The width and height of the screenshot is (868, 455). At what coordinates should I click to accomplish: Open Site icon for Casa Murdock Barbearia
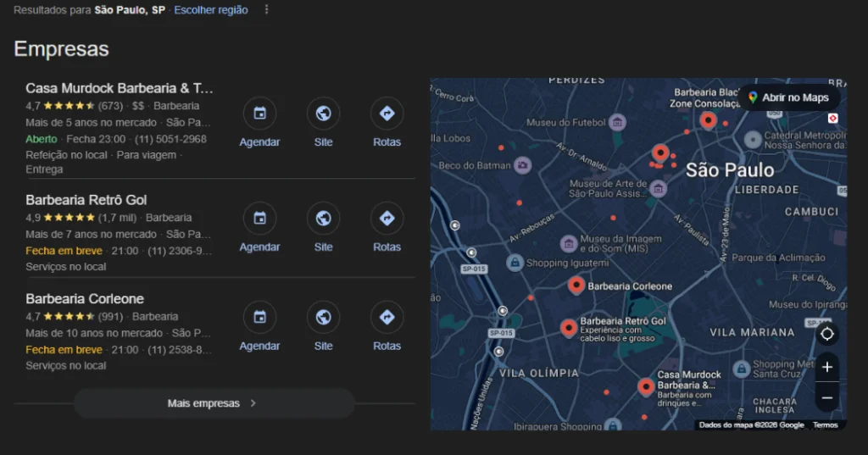pos(323,114)
